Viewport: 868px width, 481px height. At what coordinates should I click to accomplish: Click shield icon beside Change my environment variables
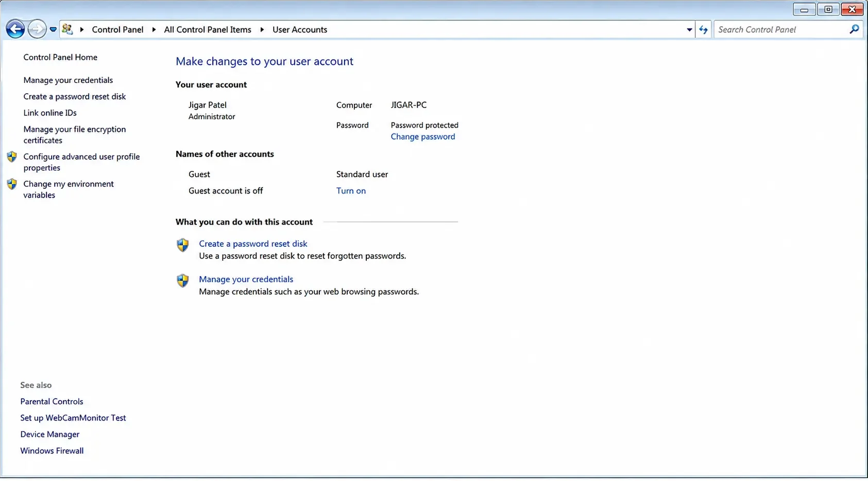pos(12,184)
